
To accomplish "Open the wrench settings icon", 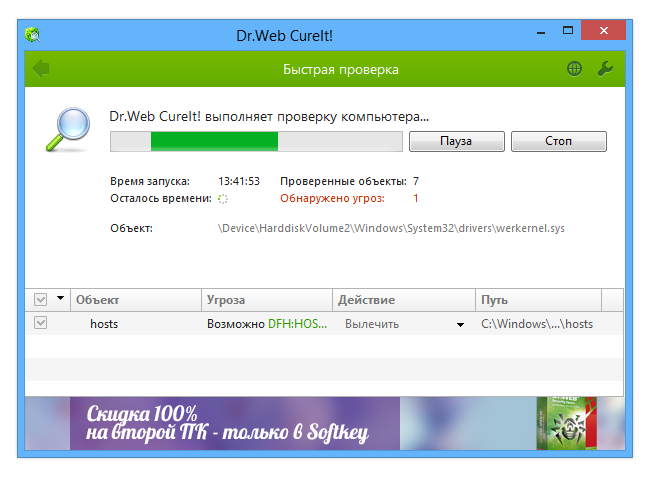I will tap(605, 69).
